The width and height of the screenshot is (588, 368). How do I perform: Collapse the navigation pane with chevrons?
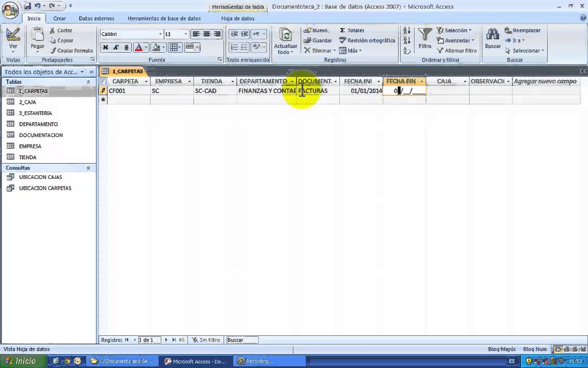pyautogui.click(x=91, y=72)
